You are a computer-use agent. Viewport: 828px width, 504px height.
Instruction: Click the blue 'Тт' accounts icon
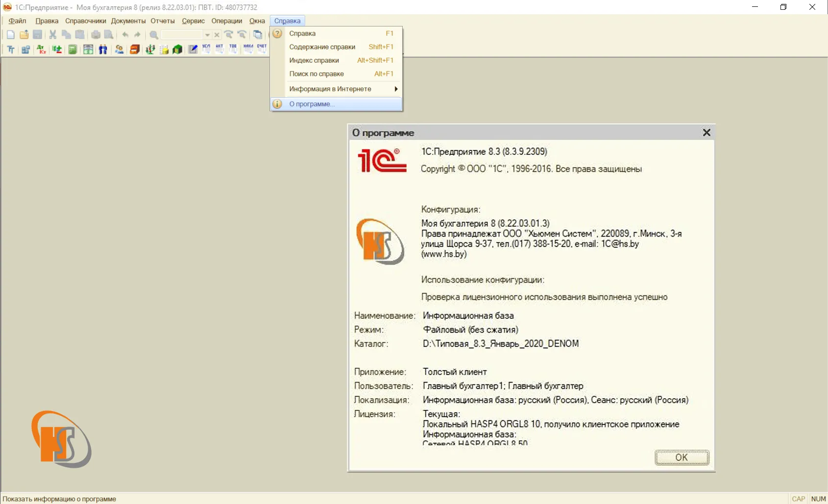pos(11,49)
